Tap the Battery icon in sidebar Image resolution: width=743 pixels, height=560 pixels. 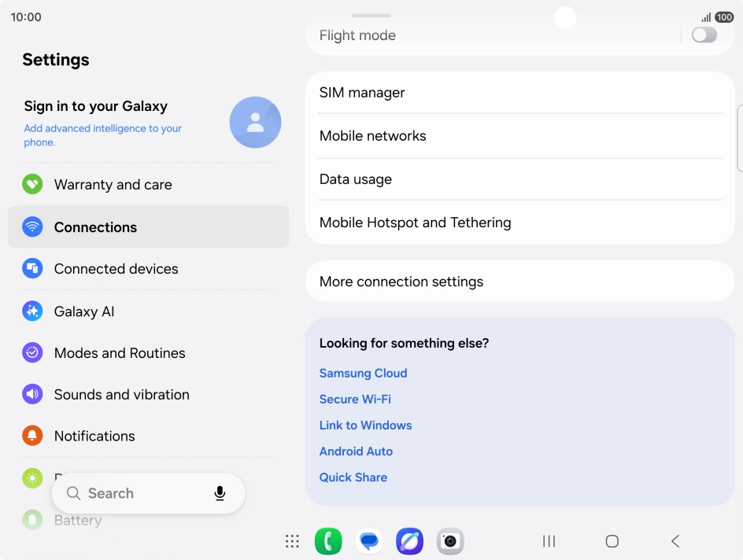(32, 520)
